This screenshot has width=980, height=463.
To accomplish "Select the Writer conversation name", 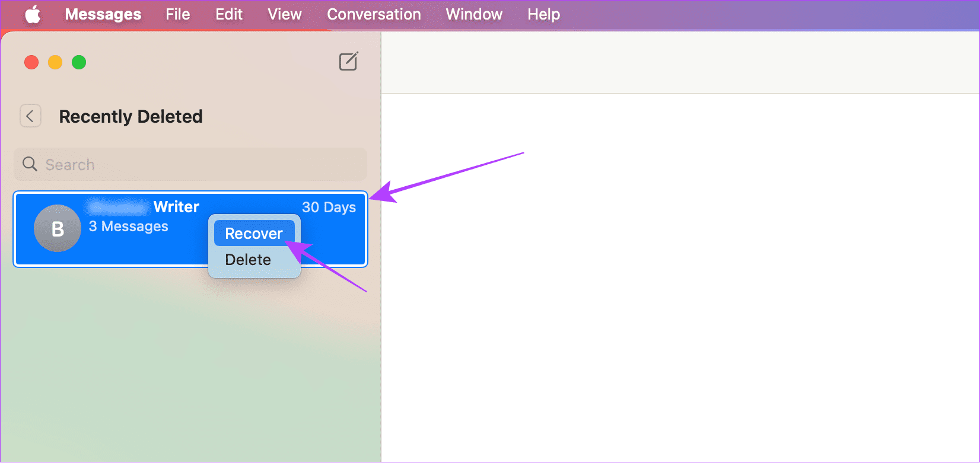I will tap(176, 207).
